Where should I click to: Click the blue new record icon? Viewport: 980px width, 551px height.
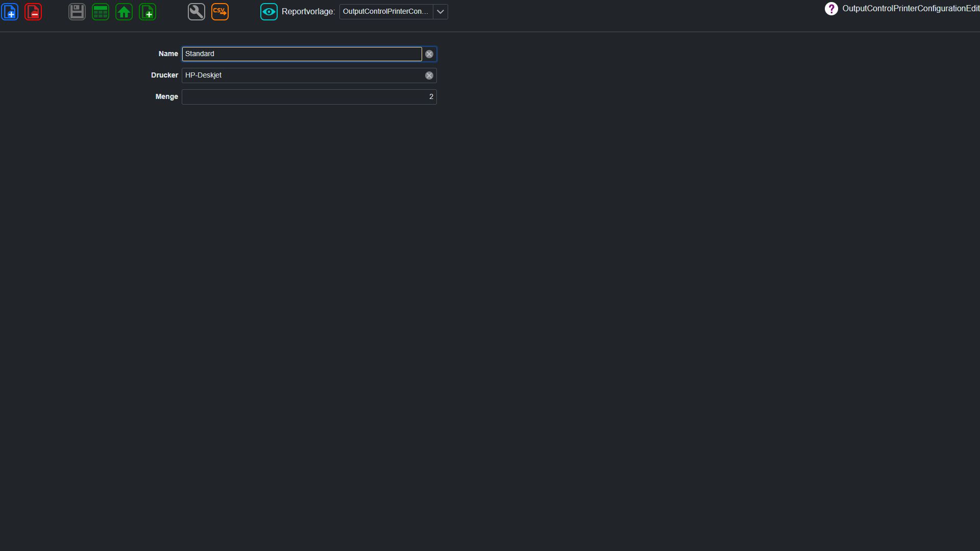[x=10, y=12]
